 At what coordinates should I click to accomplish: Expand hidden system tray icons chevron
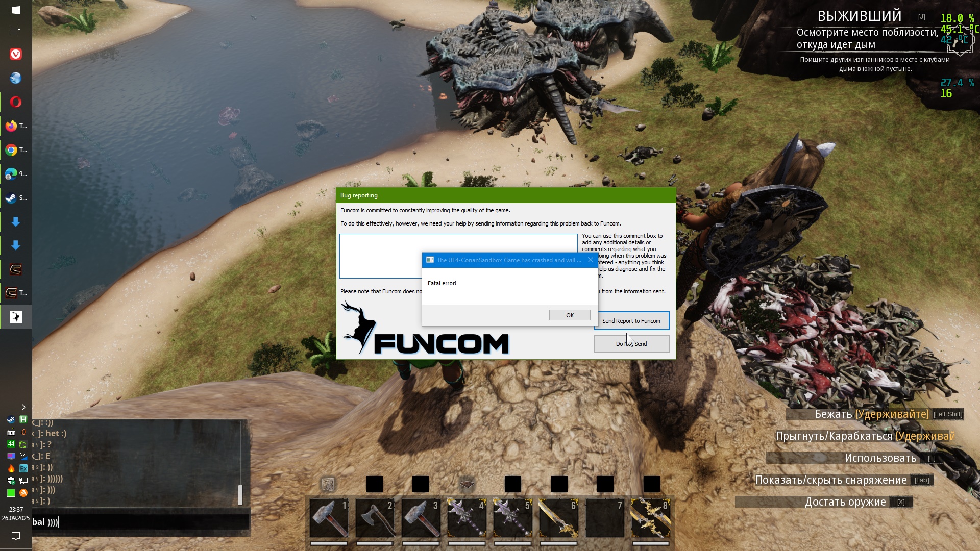click(23, 407)
